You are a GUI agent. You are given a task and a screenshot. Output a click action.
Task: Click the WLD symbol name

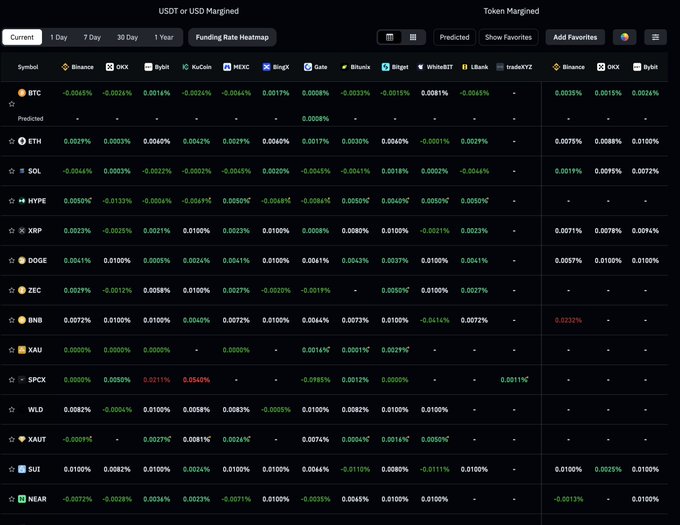36,410
